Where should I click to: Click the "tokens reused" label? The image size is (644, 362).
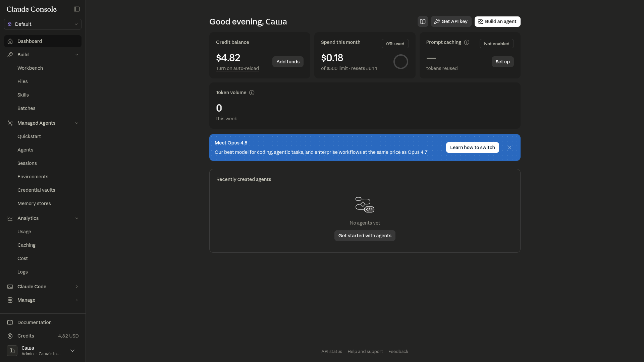[442, 68]
